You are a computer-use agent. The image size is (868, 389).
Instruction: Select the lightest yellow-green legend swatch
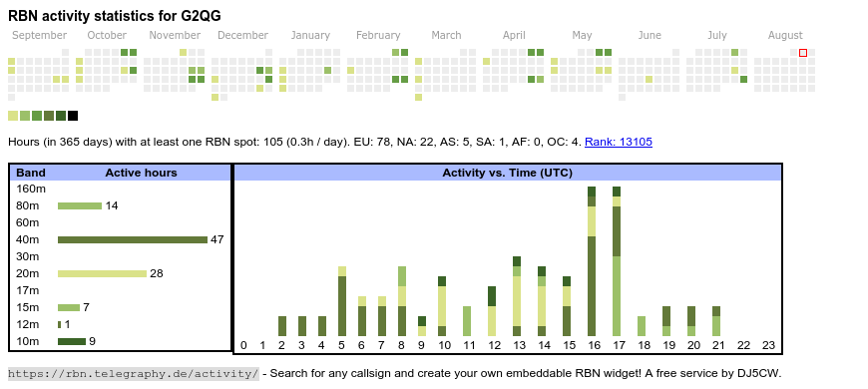click(13, 116)
